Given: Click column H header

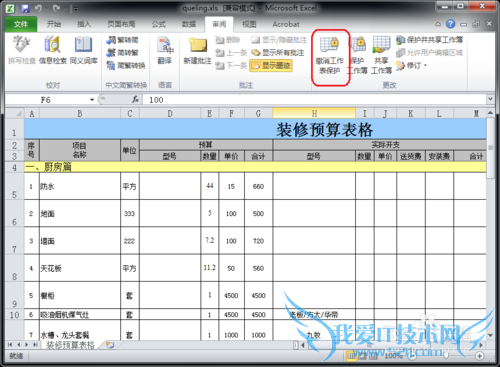Looking at the screenshot, I should pos(314,113).
